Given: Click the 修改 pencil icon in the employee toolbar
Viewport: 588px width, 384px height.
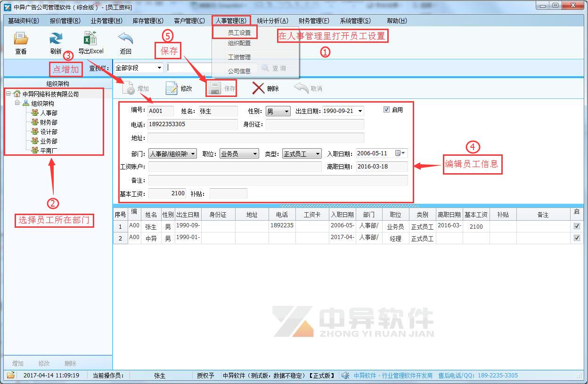Looking at the screenshot, I should 171,88.
